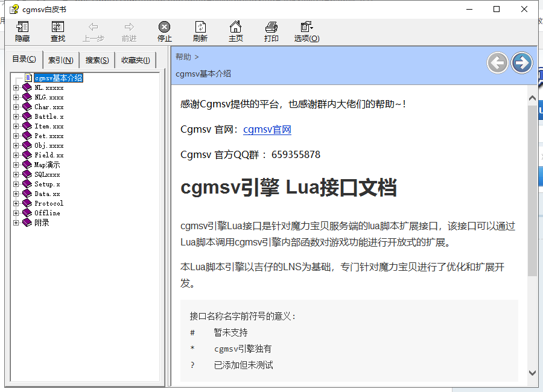Click the Forward (前进) toolbar arrow
The image size is (543, 392).
129,27
